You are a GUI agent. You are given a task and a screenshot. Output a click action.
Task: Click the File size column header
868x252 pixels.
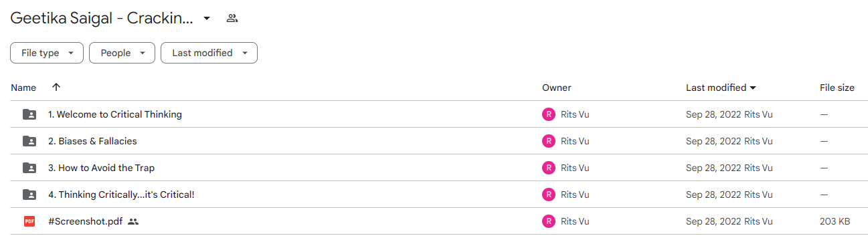837,88
